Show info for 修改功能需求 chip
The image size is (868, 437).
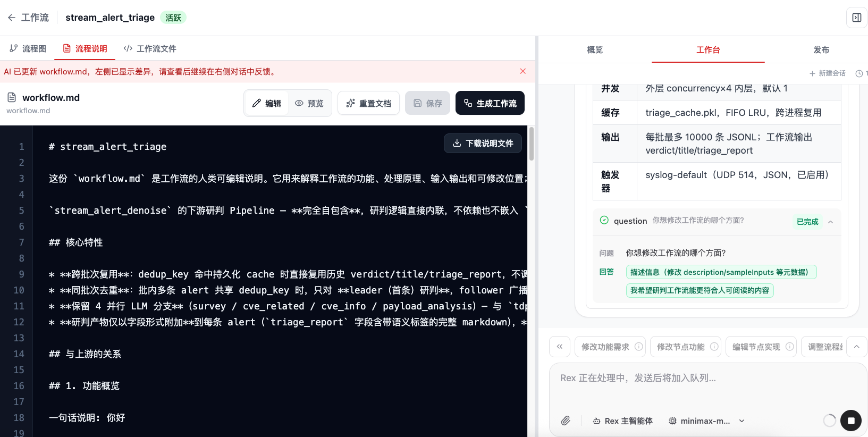pyautogui.click(x=639, y=347)
